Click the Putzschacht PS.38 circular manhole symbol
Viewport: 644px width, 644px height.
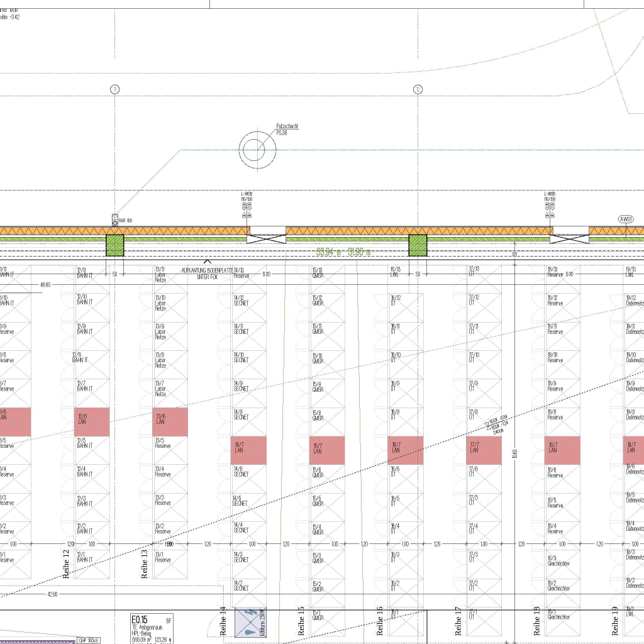click(257, 150)
